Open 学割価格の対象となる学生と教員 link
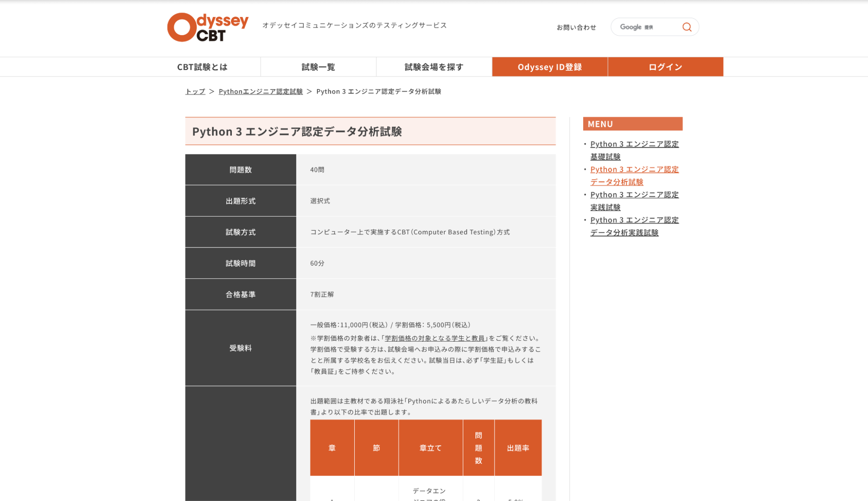 click(x=435, y=338)
